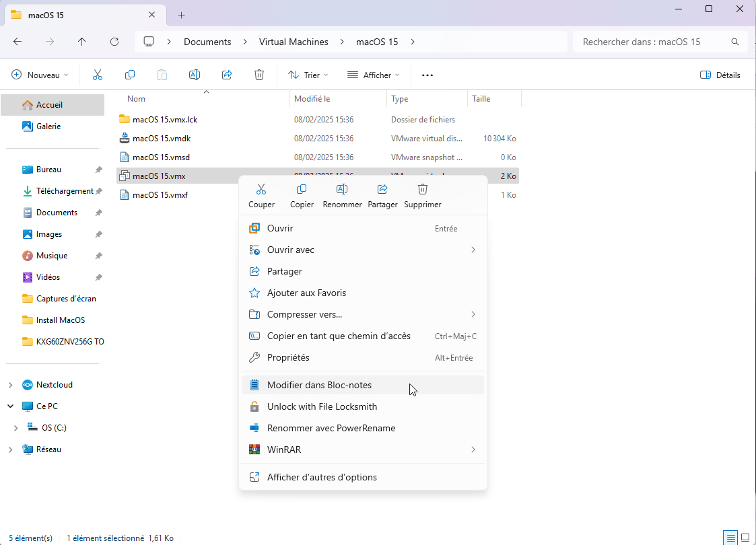Open Galerie in the sidebar

click(48, 126)
